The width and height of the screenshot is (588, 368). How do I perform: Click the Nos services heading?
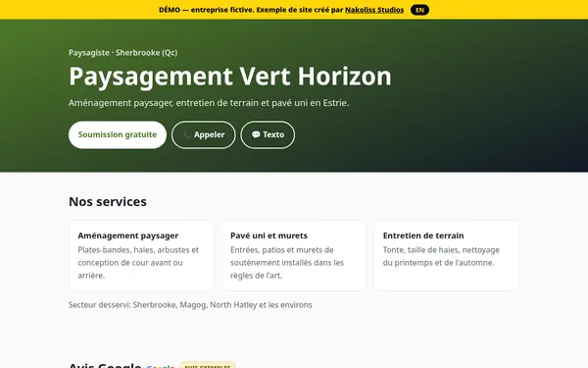[108, 201]
